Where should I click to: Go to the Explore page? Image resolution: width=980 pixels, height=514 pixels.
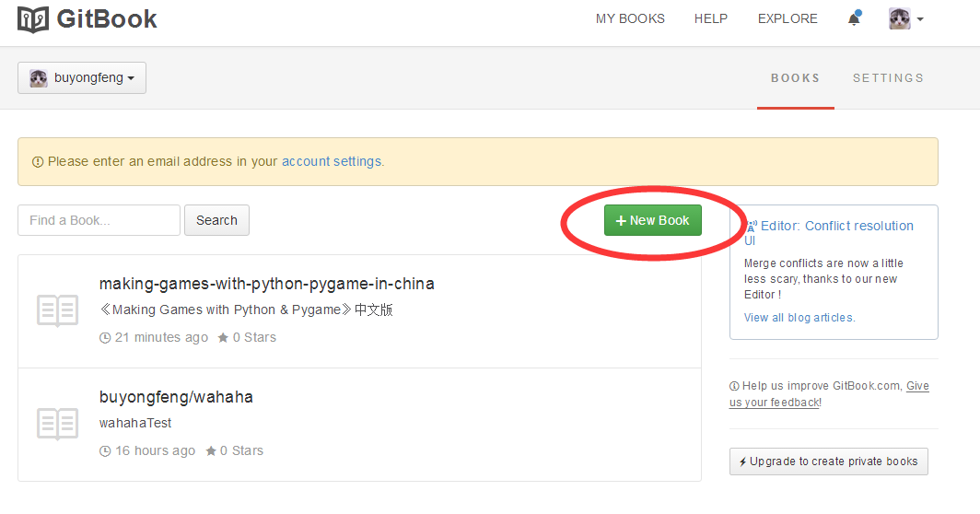(787, 18)
